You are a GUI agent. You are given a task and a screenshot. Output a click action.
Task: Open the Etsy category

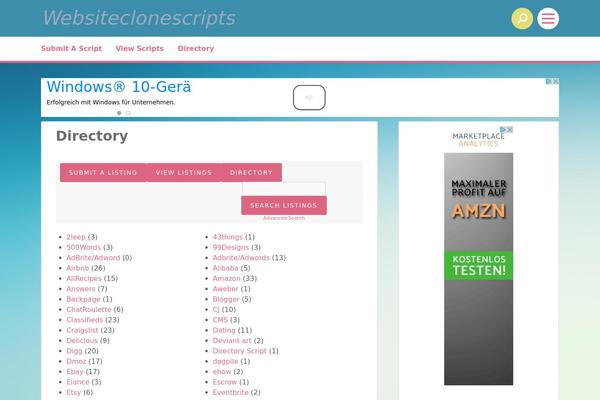click(x=74, y=392)
